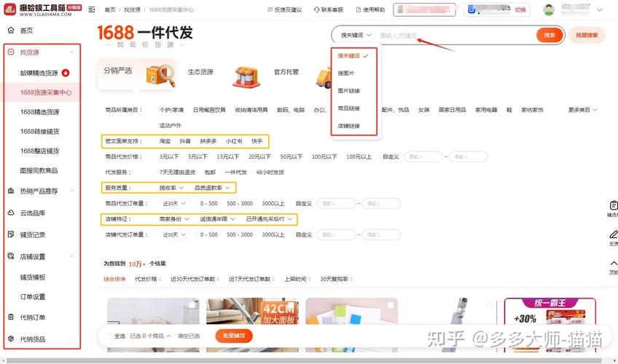
Task: Open the 诚信通年限 dropdown
Action: coord(218,219)
